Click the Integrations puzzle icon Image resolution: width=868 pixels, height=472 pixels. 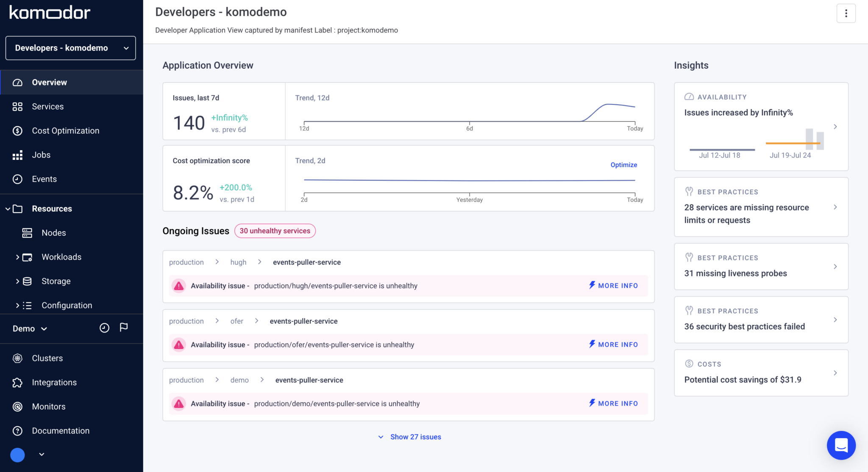[x=17, y=383]
